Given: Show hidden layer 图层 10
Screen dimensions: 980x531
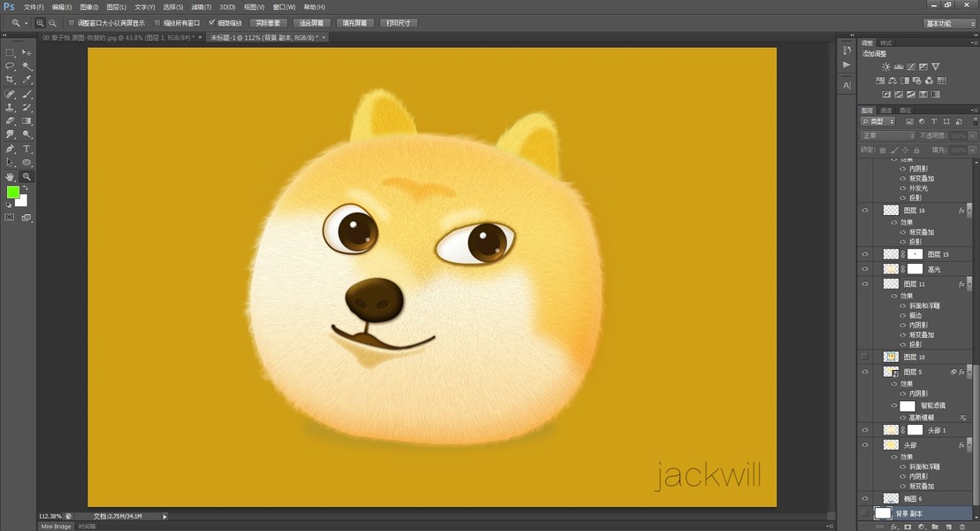Looking at the screenshot, I should pyautogui.click(x=865, y=357).
